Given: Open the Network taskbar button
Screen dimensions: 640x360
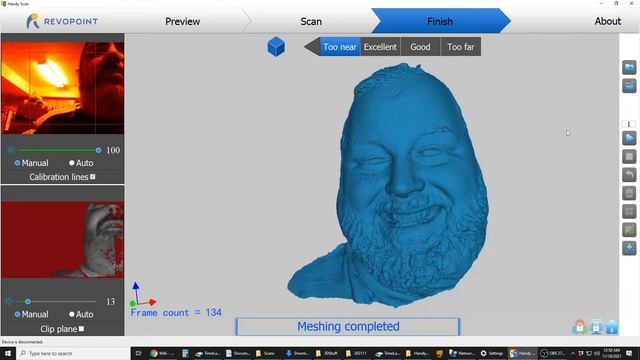Looking at the screenshot, I should click(462, 353).
